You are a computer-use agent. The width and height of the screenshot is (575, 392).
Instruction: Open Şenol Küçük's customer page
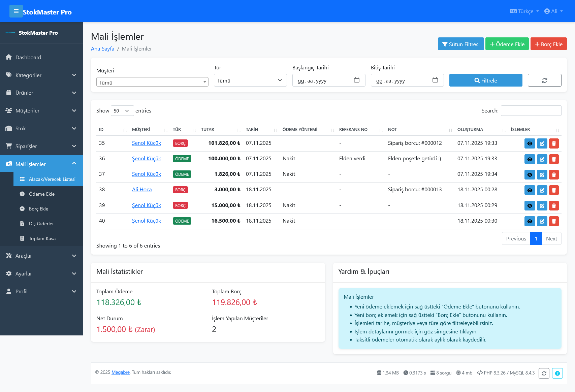(x=147, y=143)
